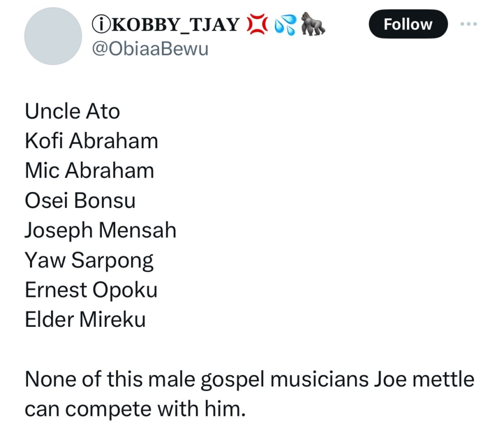The image size is (504, 447).
Task: Click the "Ernest Opoku" line
Action: 91,290
